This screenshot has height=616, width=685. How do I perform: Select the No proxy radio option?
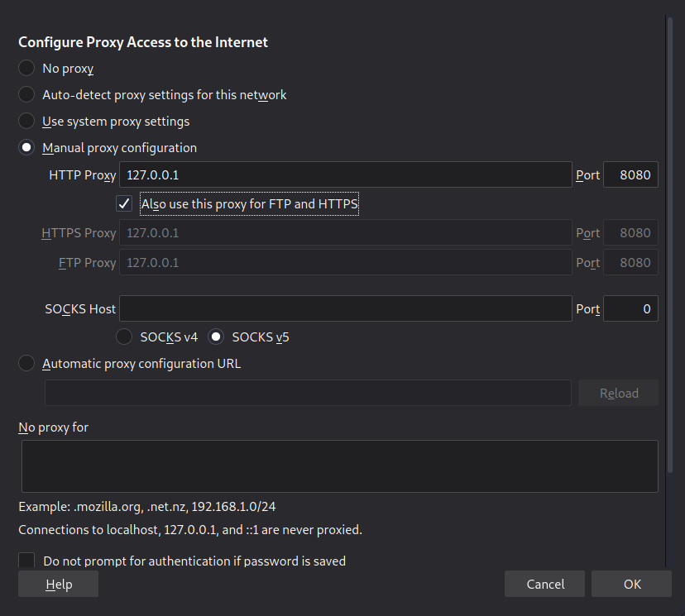point(27,69)
